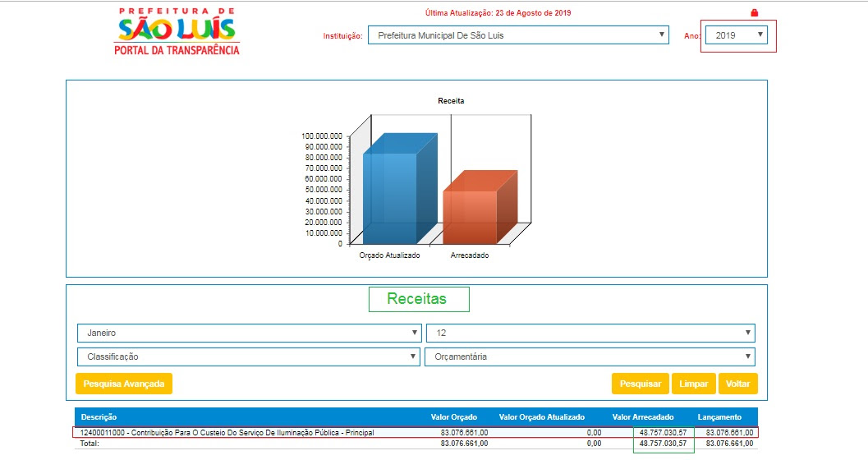This screenshot has width=868, height=460.
Task: Sort by the Valor Orçado Atualizado column header
Action: pyautogui.click(x=541, y=416)
